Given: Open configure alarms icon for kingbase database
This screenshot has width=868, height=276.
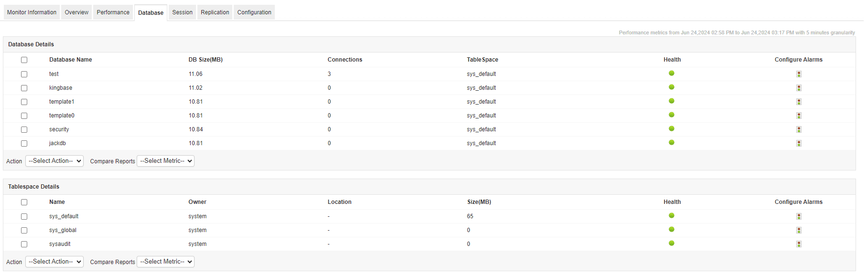Looking at the screenshot, I should (x=799, y=88).
